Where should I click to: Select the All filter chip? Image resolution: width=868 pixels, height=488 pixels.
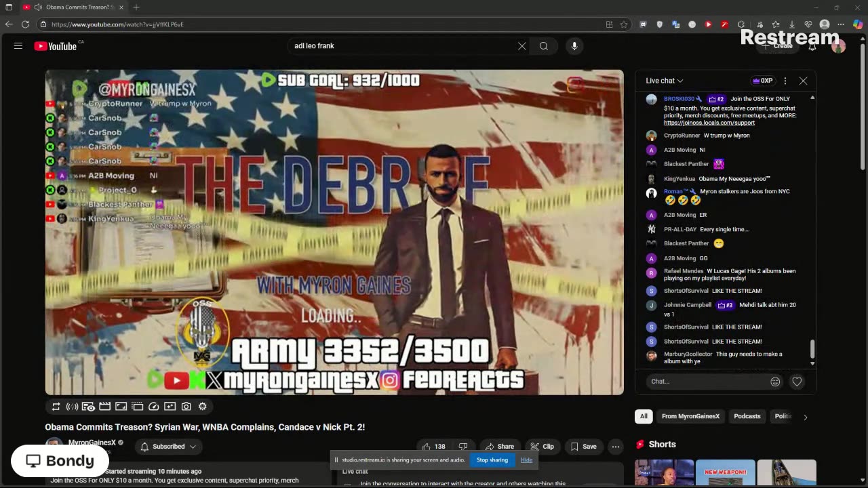coord(644,416)
